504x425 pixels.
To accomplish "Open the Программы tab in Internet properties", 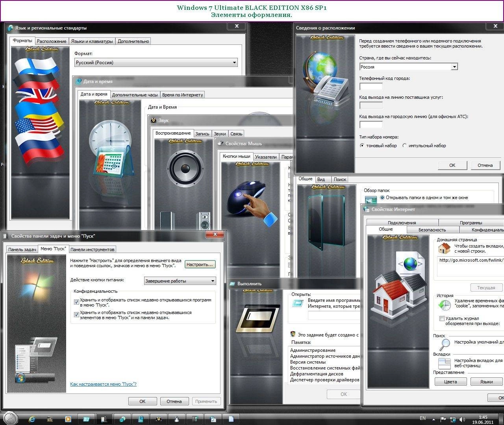I will [x=471, y=223].
